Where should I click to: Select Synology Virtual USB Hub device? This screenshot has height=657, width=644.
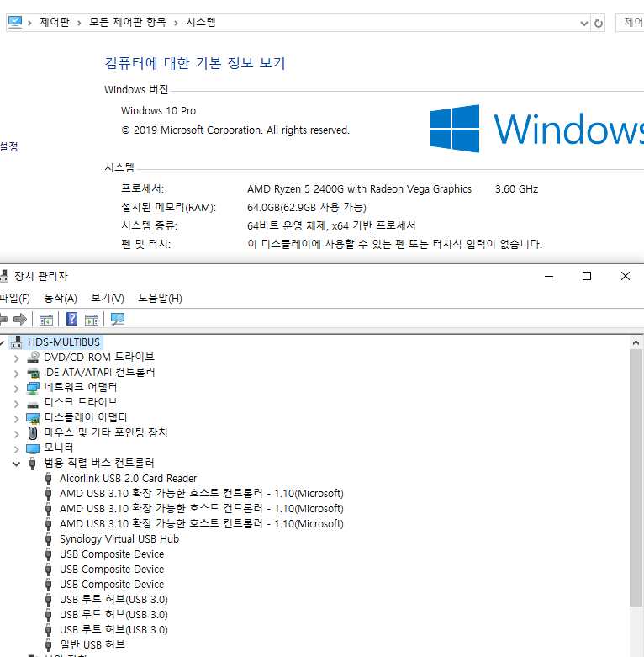(119, 539)
